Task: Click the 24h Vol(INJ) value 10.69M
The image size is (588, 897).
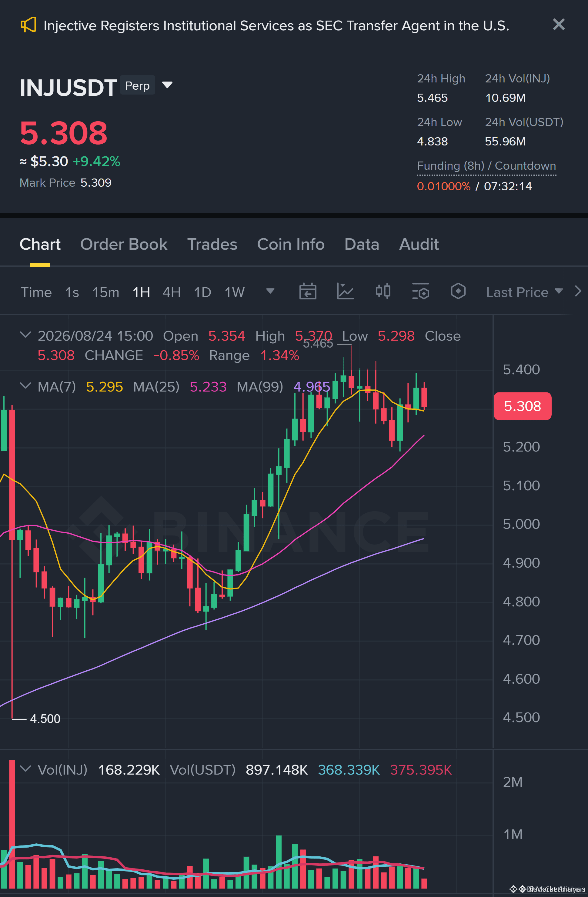Action: click(x=505, y=98)
